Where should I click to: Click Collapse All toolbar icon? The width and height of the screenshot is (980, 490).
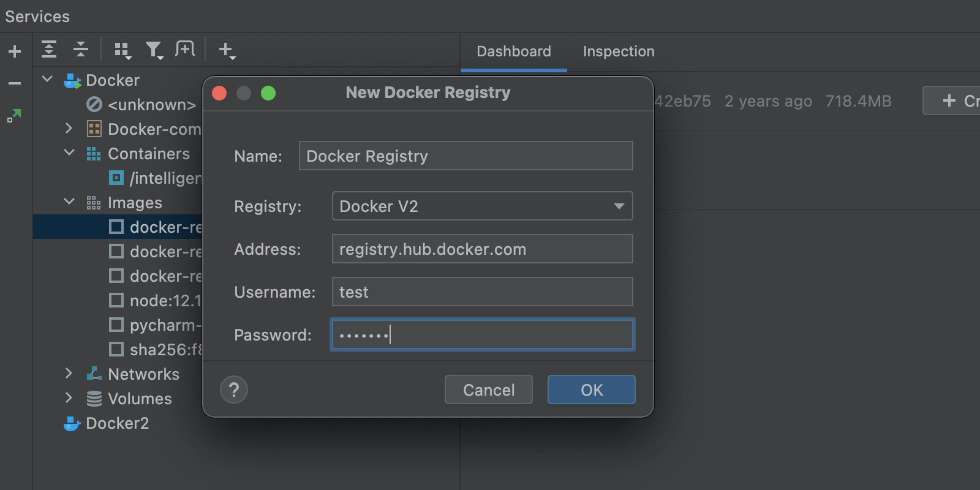point(81,49)
